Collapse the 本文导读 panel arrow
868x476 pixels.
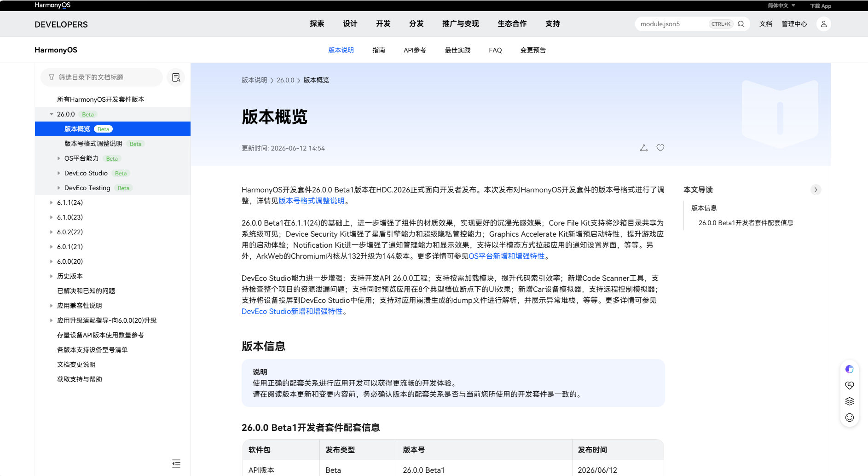[816, 190]
